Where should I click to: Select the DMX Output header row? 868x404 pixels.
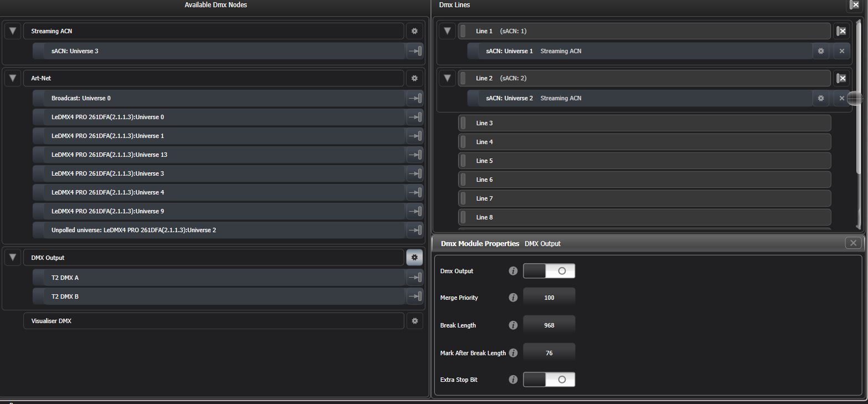[214, 258]
